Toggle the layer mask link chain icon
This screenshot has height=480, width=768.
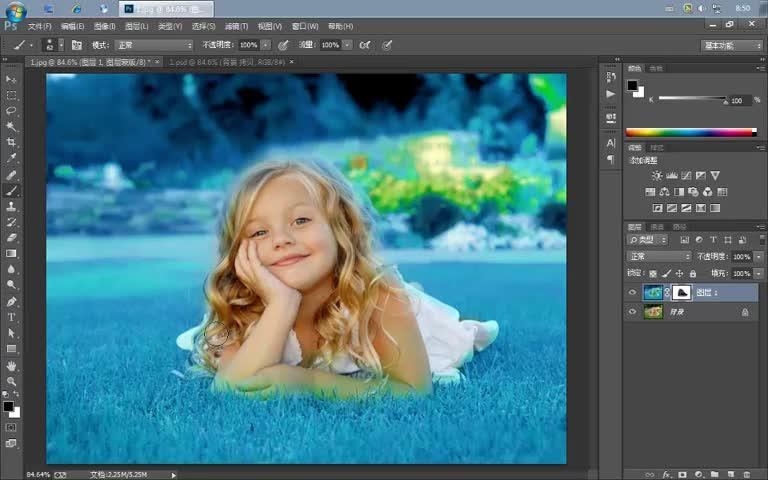pos(667,292)
